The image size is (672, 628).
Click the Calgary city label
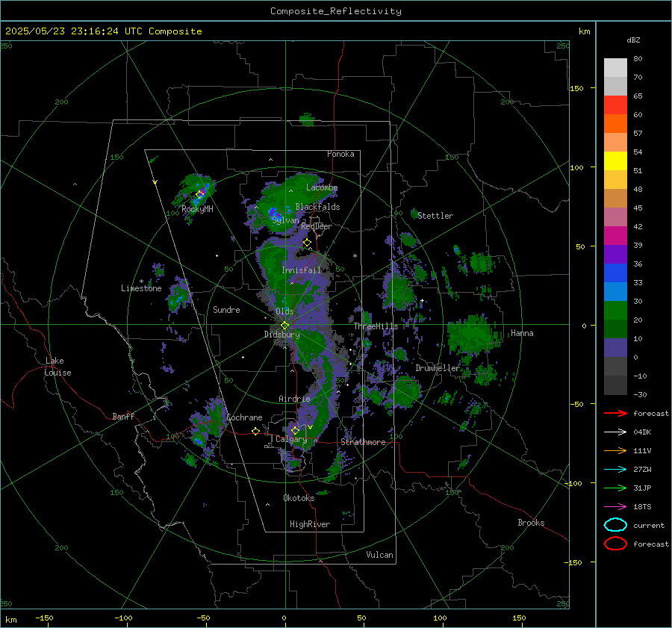pos(291,439)
